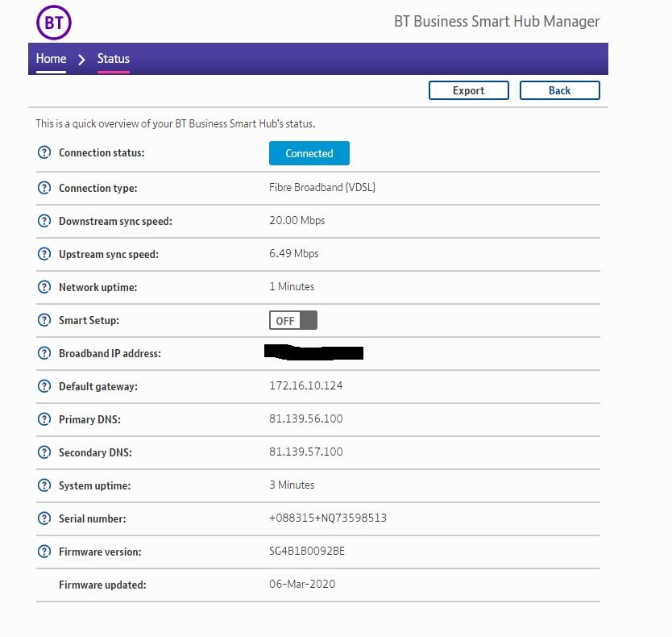
Task: Click Primary DNS help icon
Action: click(x=44, y=419)
